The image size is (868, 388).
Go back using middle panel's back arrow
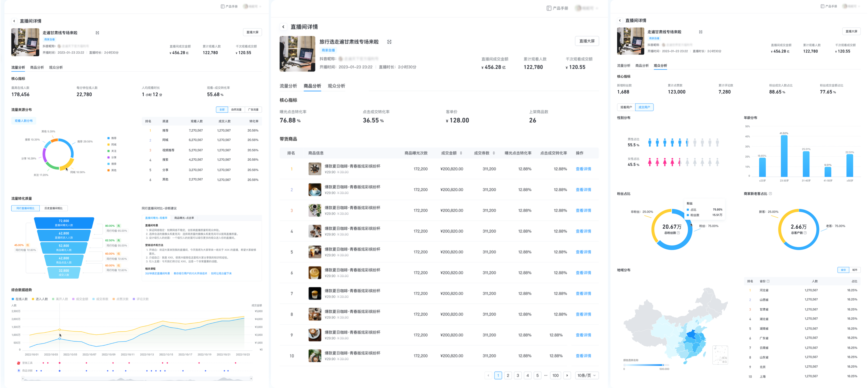click(283, 27)
